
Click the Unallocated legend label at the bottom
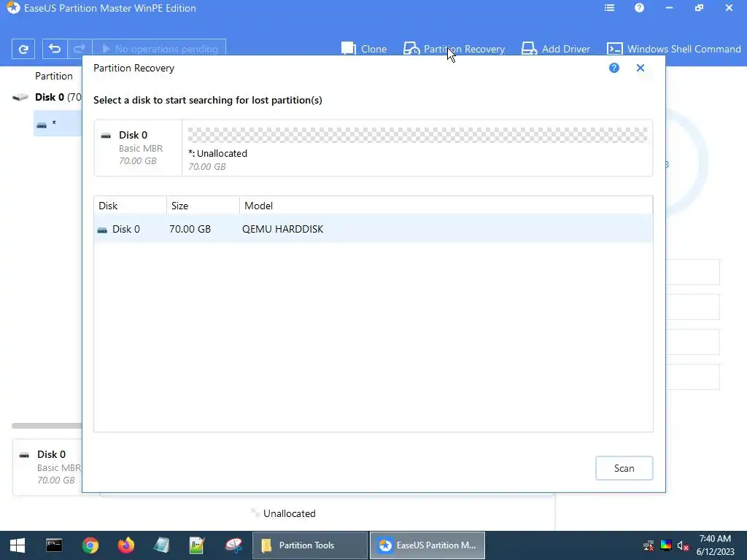[x=289, y=513]
